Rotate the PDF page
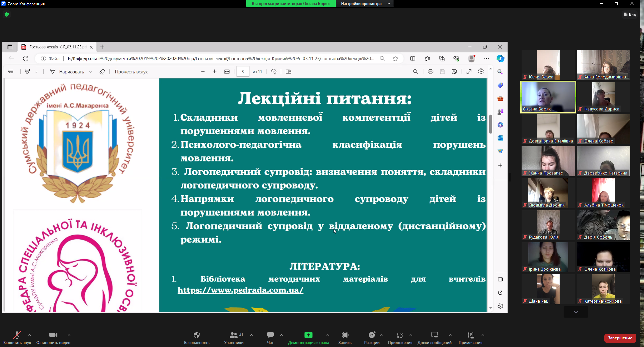This screenshot has height=347, width=644. pyautogui.click(x=273, y=71)
